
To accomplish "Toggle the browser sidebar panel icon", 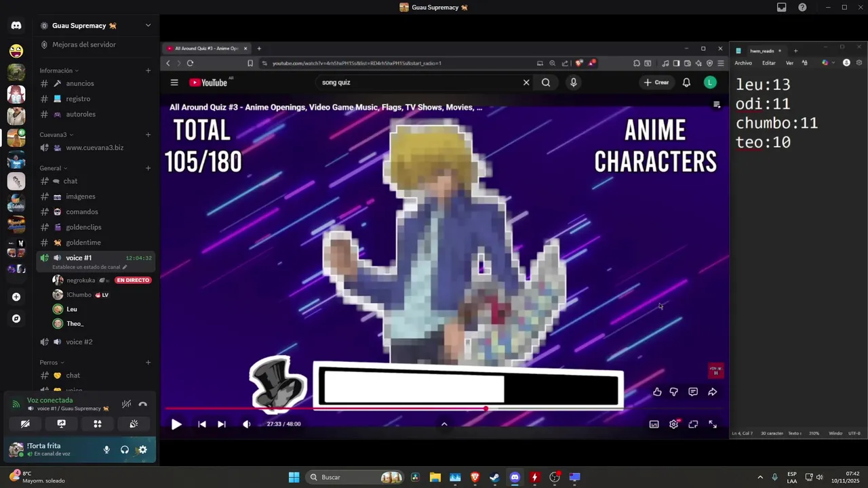I will [x=676, y=63].
